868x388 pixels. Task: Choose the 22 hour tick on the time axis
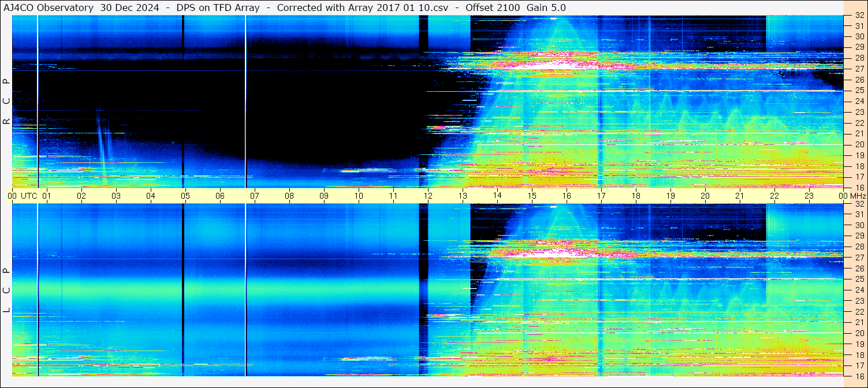pyautogui.click(x=774, y=196)
